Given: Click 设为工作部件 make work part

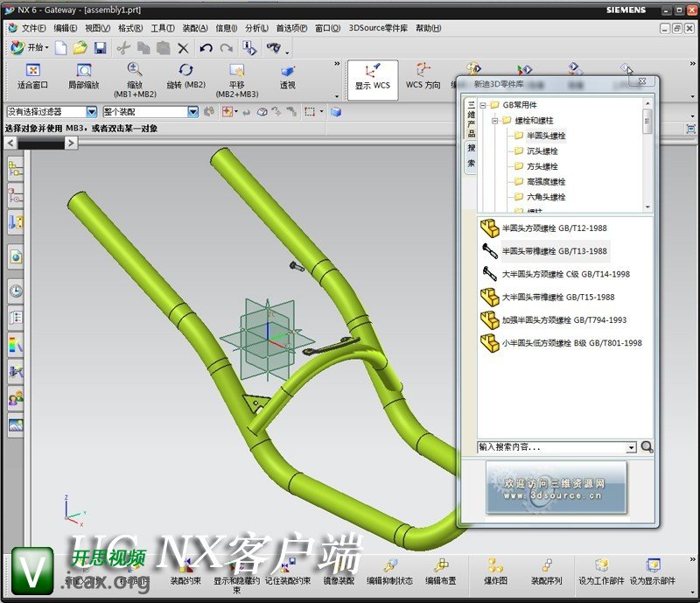Looking at the screenshot, I should pos(601,572).
